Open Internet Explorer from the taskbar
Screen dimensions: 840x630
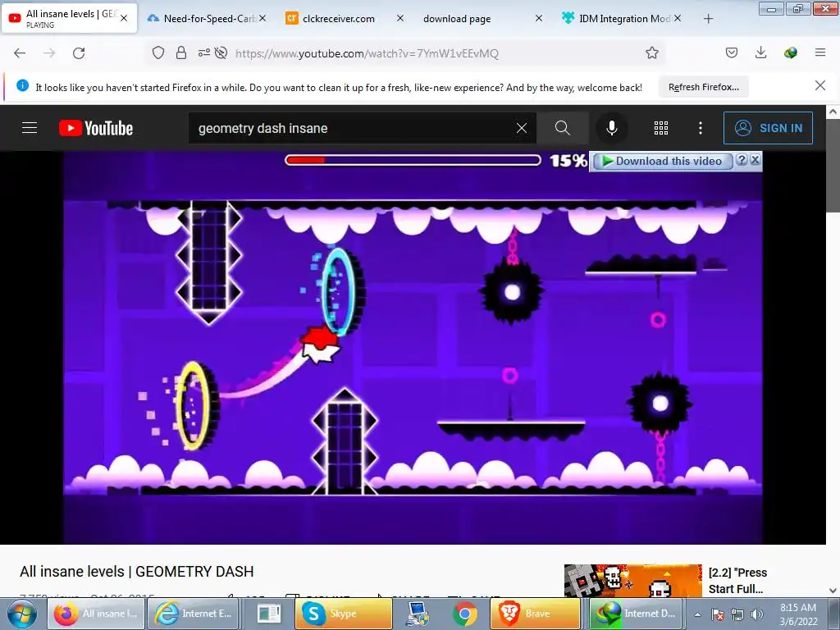[193, 614]
